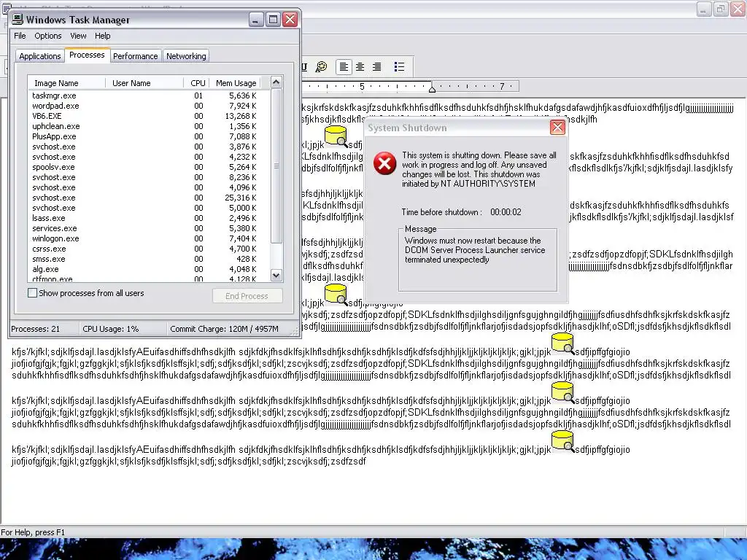Select the wordpad.exe process row
Screen dimensions: 747x560
click(x=144, y=106)
